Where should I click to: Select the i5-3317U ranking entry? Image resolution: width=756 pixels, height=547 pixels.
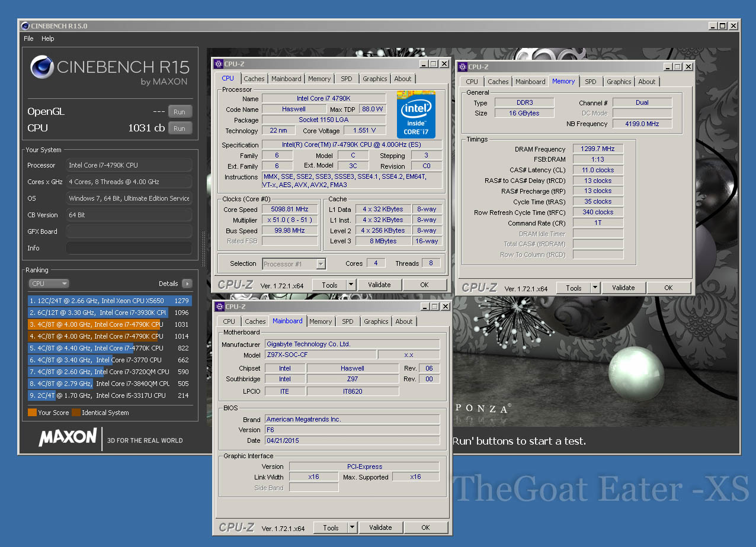tap(110, 395)
